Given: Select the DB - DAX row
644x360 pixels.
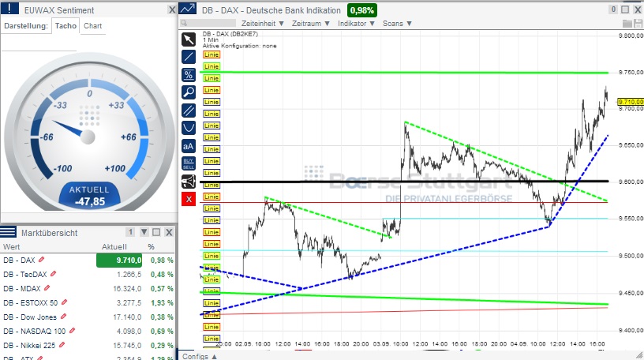Looking at the screenshot, I should [x=88, y=261].
